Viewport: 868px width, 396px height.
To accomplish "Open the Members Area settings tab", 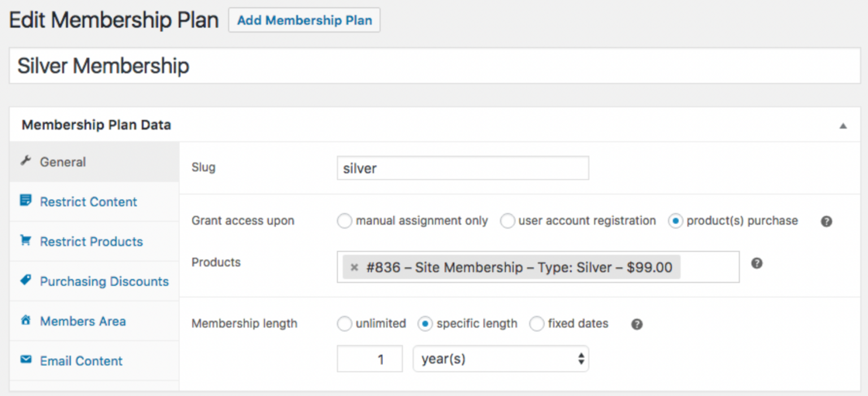I will coord(83,320).
